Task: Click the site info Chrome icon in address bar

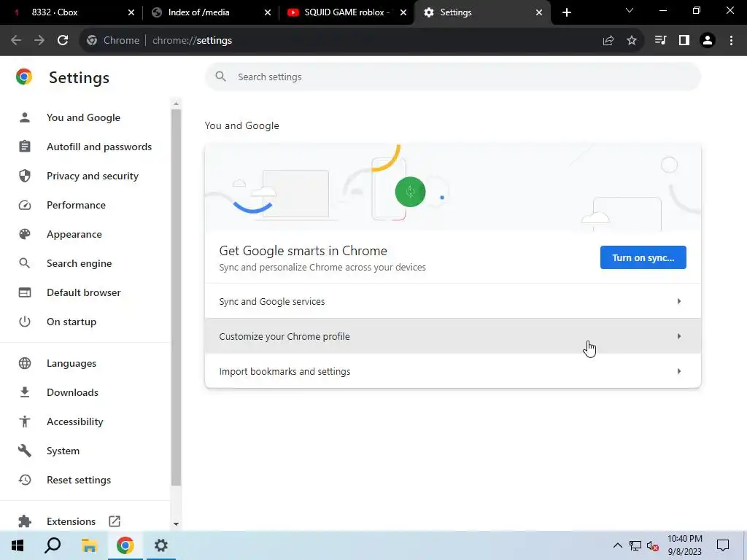Action: (x=92, y=41)
